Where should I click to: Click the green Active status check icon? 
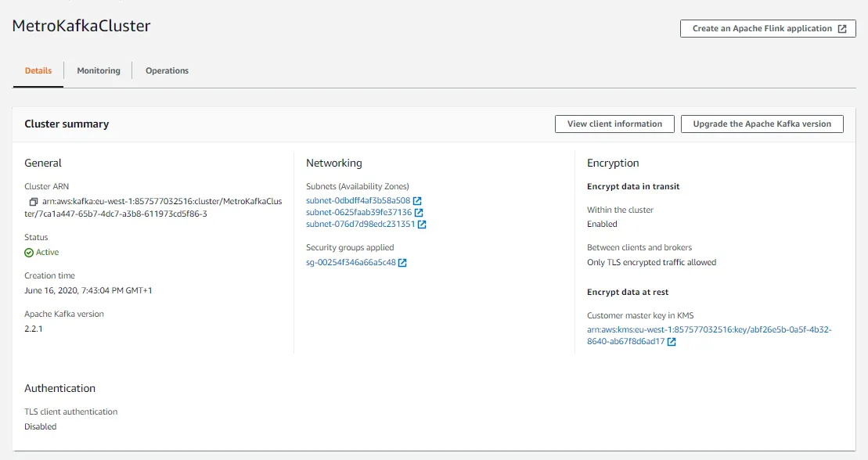[29, 253]
